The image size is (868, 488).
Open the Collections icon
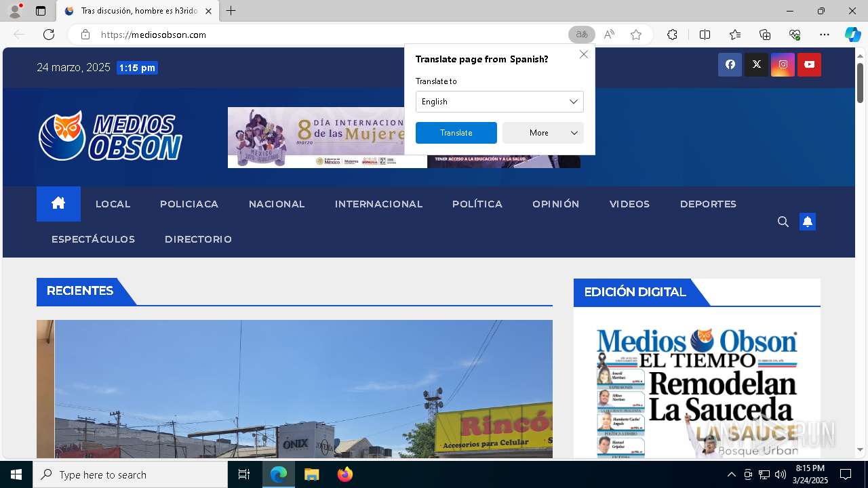765,35
